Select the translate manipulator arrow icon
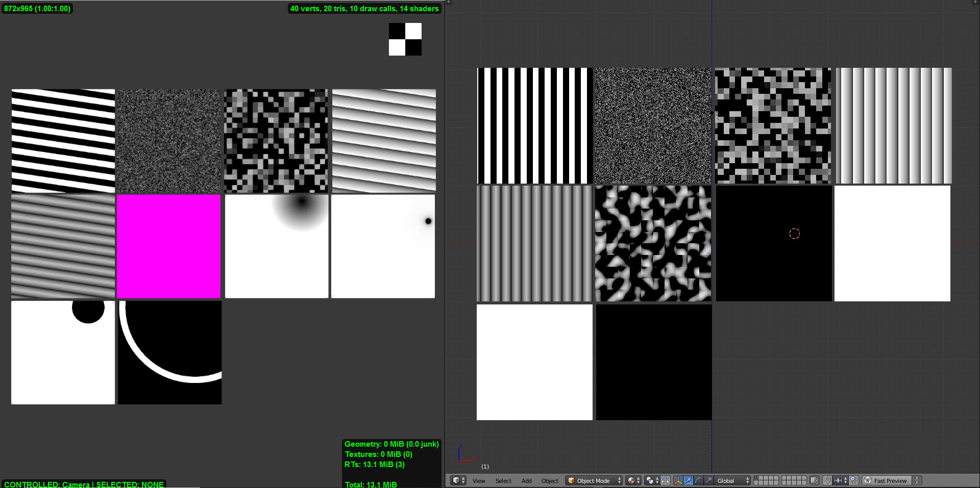The width and height of the screenshot is (980, 488). [x=689, y=480]
